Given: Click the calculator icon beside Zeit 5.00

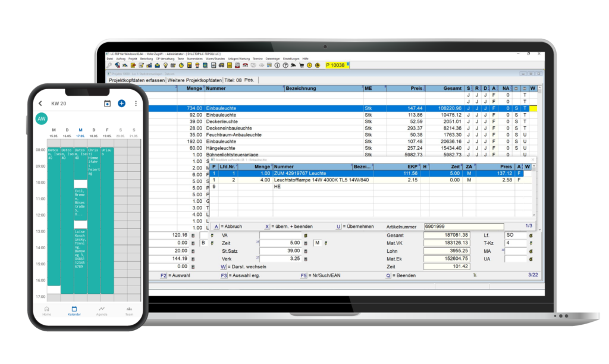Looking at the screenshot, I should [x=306, y=243].
